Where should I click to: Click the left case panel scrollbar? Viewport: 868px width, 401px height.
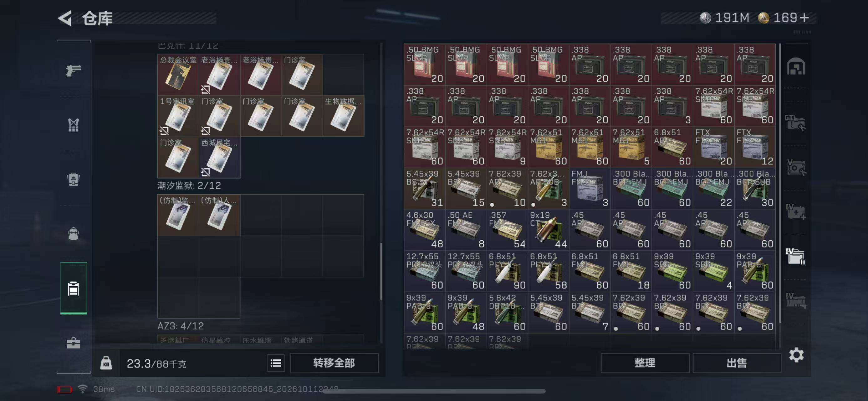pos(381,271)
